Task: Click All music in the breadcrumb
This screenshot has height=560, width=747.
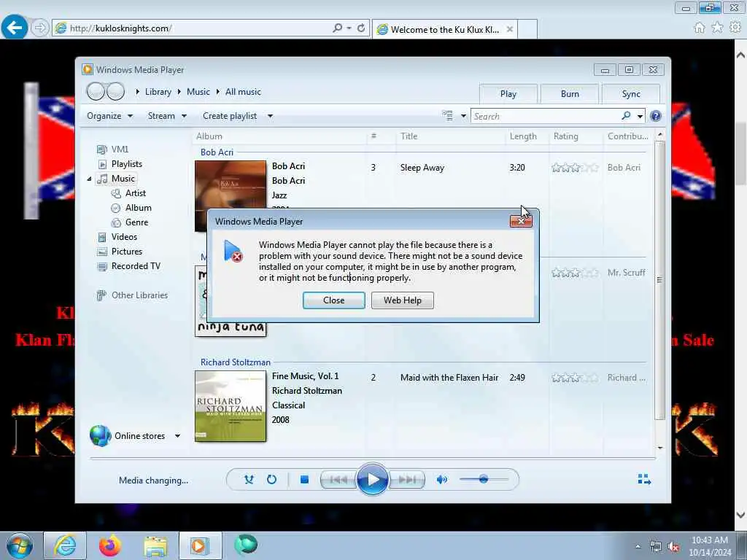Action: [x=243, y=92]
